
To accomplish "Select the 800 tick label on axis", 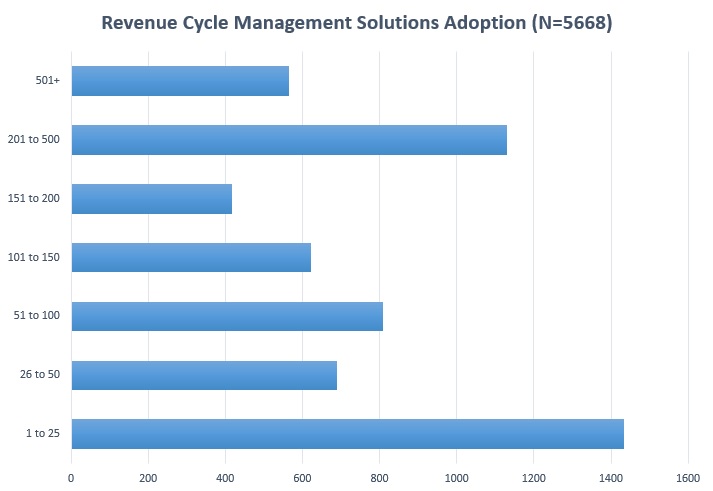I will coord(379,476).
